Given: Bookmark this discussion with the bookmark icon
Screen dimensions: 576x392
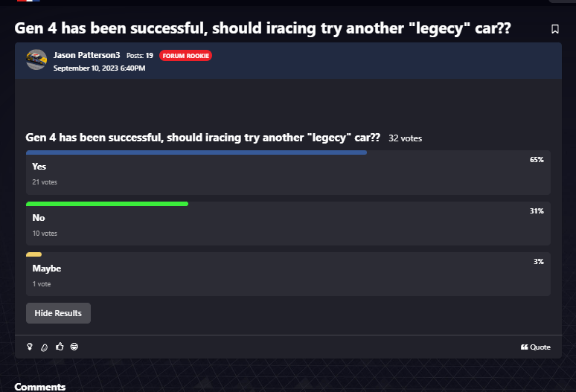Looking at the screenshot, I should [554, 29].
